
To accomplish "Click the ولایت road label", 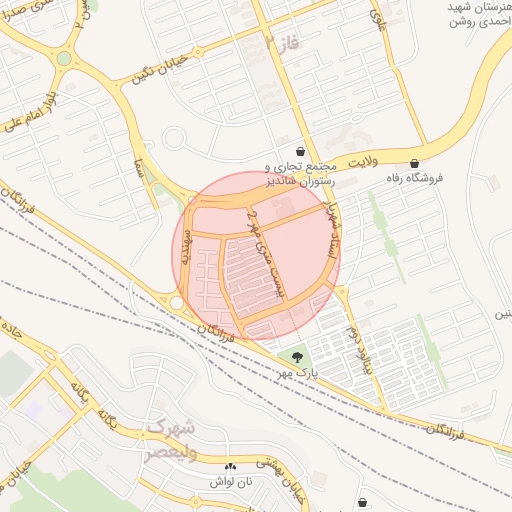I will tap(363, 163).
